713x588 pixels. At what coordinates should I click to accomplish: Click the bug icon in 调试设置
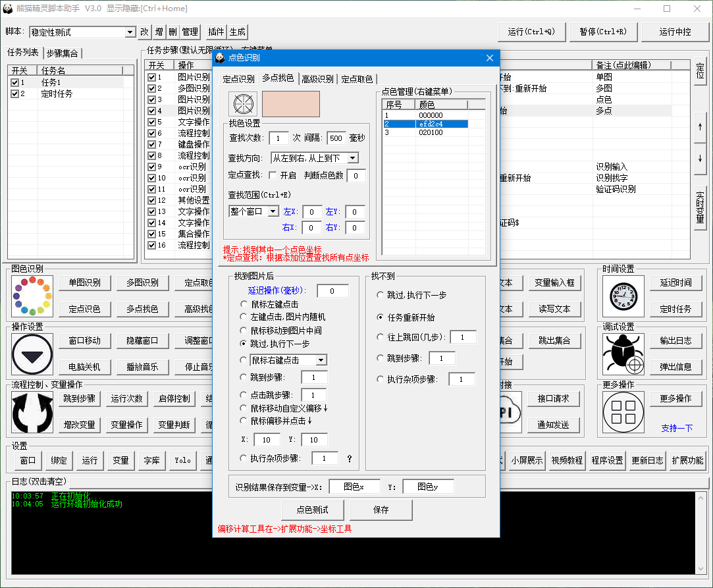(623, 354)
